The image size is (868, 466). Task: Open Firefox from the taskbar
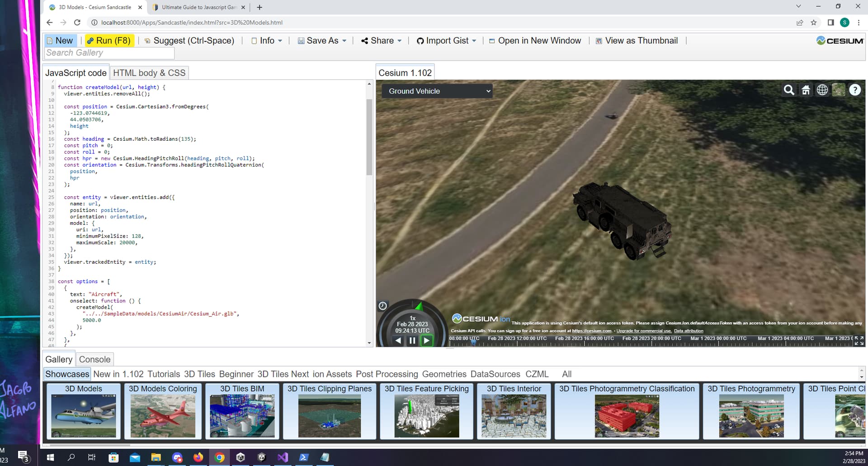(198, 457)
